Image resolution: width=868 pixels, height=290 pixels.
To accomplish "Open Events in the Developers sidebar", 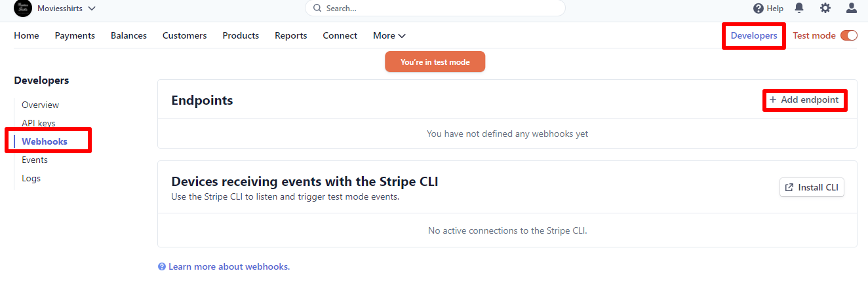I will pyautogui.click(x=35, y=160).
